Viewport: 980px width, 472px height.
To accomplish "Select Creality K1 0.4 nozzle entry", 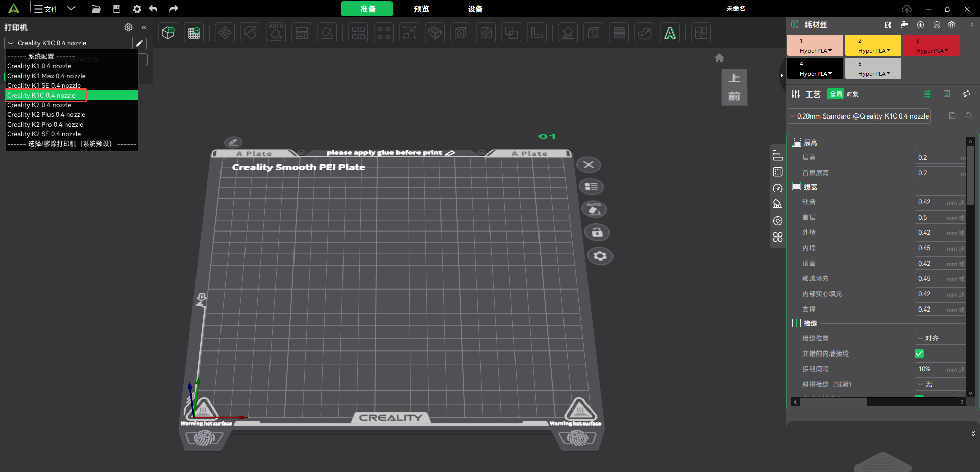I will pyautogui.click(x=71, y=66).
